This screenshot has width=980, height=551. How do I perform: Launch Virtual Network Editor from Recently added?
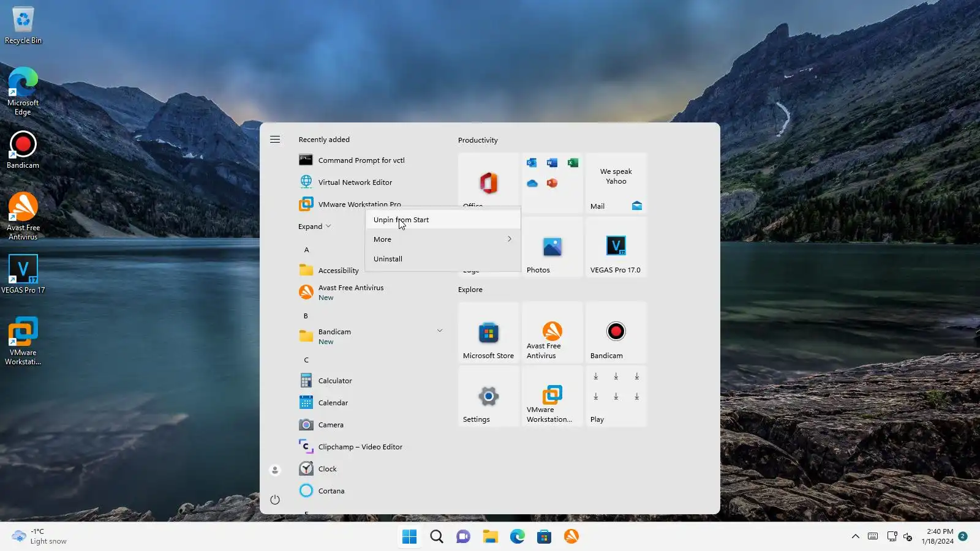(x=370, y=182)
